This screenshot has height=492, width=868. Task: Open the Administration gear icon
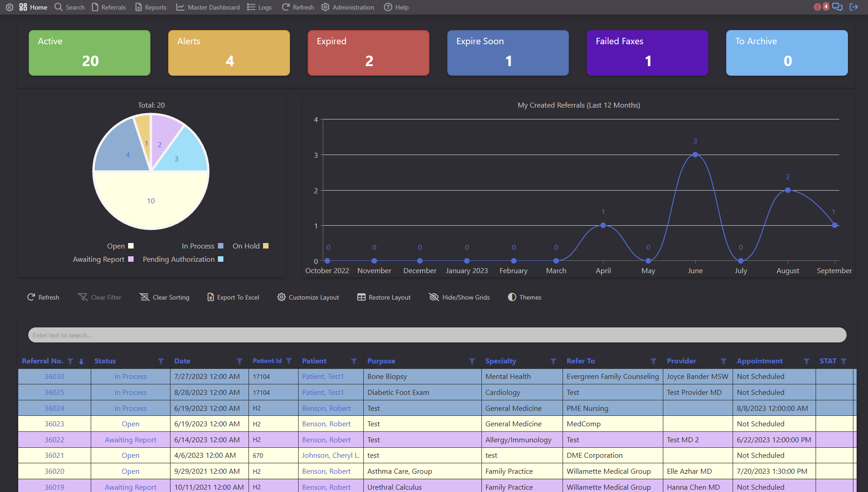tap(325, 7)
